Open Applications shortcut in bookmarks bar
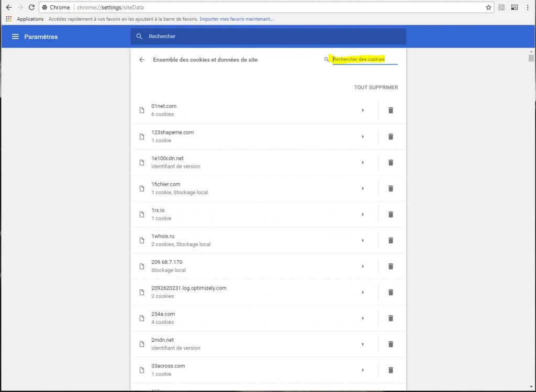 pyautogui.click(x=25, y=19)
